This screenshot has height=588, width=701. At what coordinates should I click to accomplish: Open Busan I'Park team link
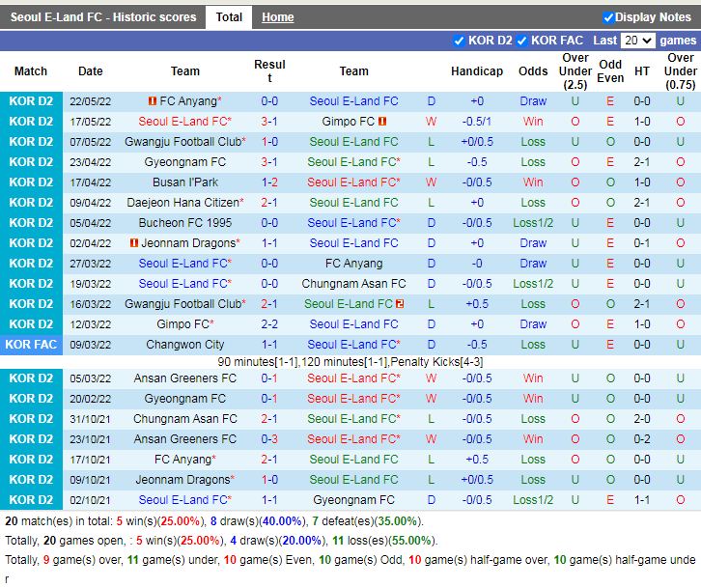185,182
